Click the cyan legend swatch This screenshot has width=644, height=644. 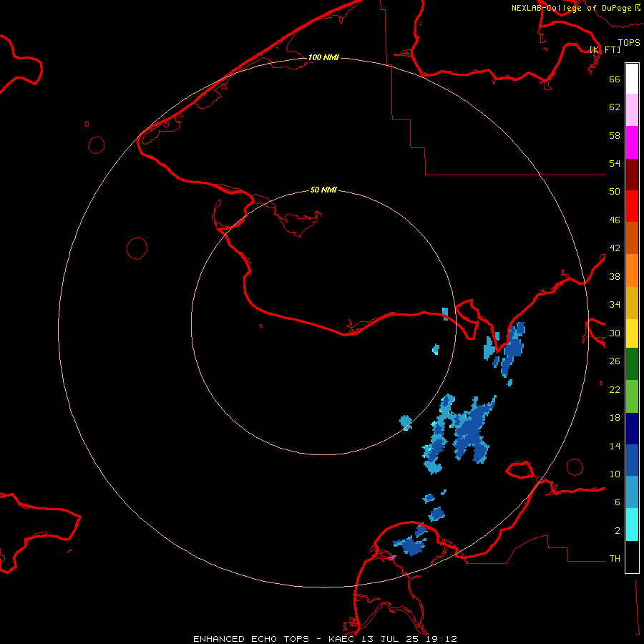coord(632,525)
